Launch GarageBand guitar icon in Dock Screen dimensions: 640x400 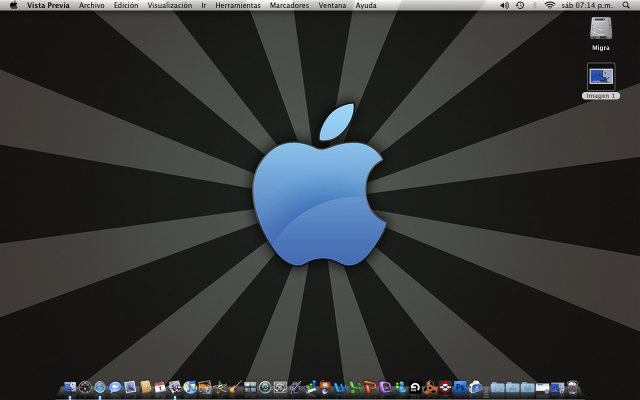pyautogui.click(x=236, y=386)
